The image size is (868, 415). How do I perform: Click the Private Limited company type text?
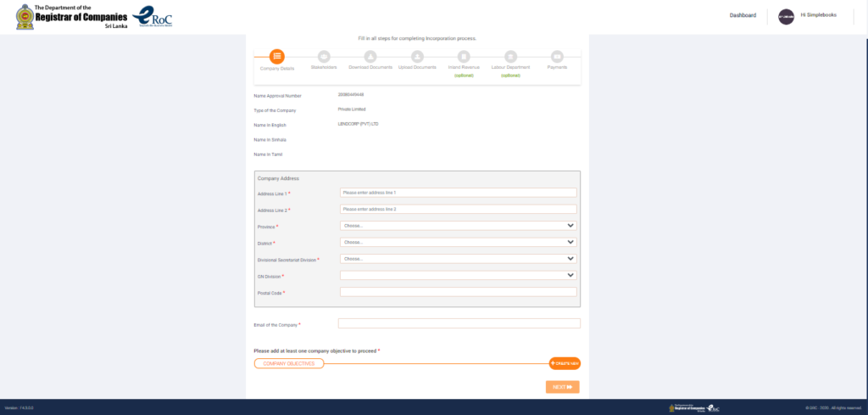click(x=352, y=109)
